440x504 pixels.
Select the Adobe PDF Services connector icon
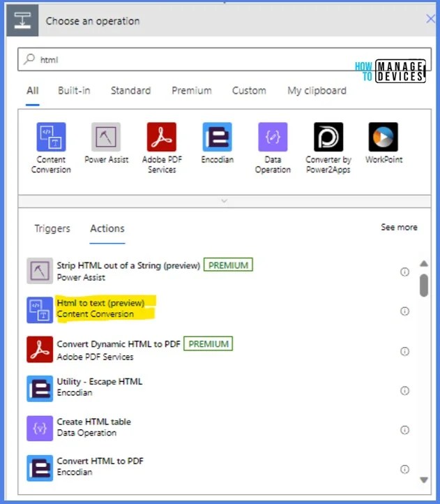pyautogui.click(x=162, y=137)
